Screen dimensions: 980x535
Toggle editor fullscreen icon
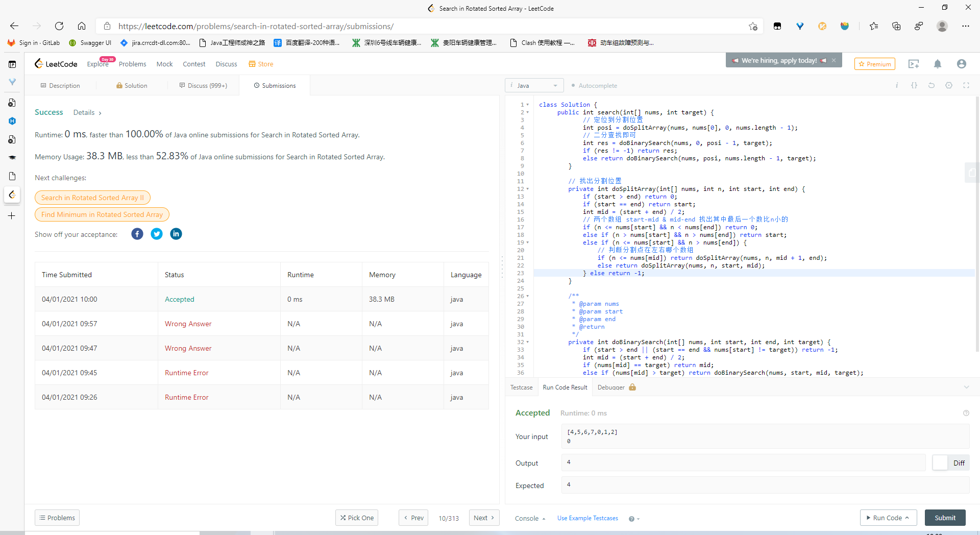[966, 85]
